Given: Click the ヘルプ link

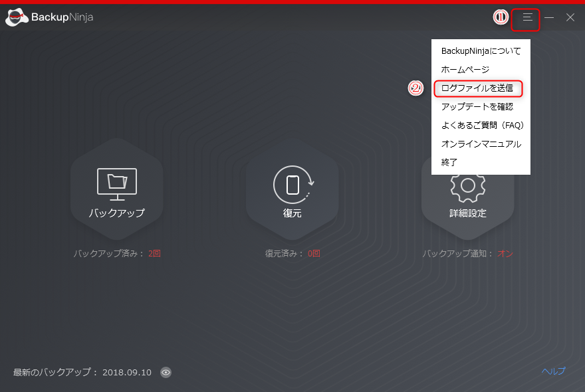Looking at the screenshot, I should click(x=553, y=371).
